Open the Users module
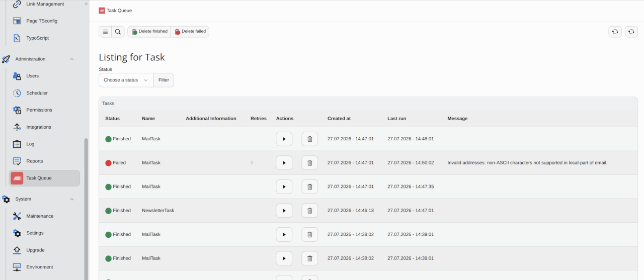Screen dimensions: 644x280 point(44,76)
